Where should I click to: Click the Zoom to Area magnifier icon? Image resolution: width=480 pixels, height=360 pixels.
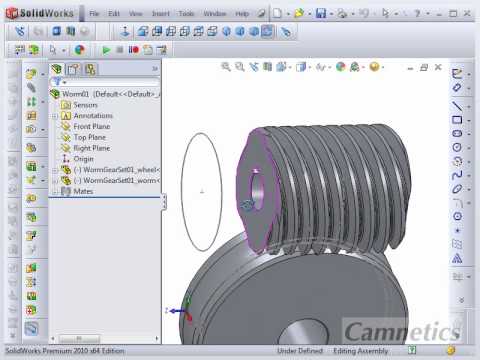(240, 67)
